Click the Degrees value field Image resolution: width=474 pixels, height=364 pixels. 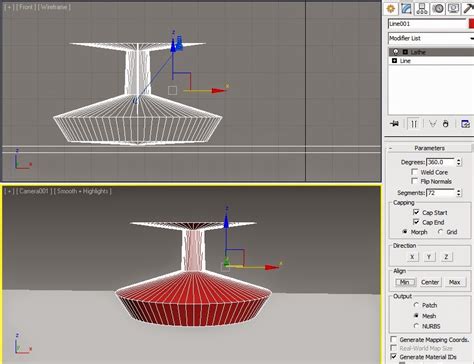[x=440, y=162]
